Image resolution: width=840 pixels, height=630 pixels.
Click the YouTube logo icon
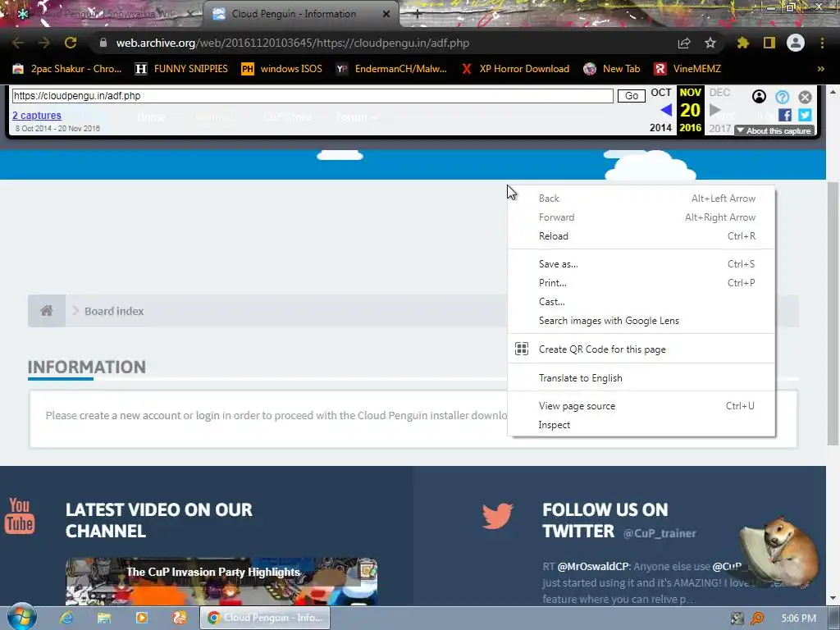coord(20,515)
